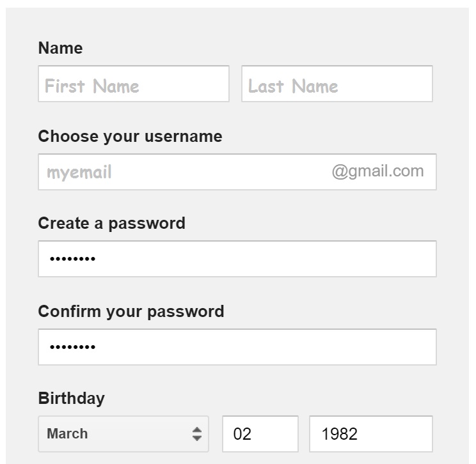476x464 pixels.
Task: Focus the Create a password field
Action: tap(237, 259)
